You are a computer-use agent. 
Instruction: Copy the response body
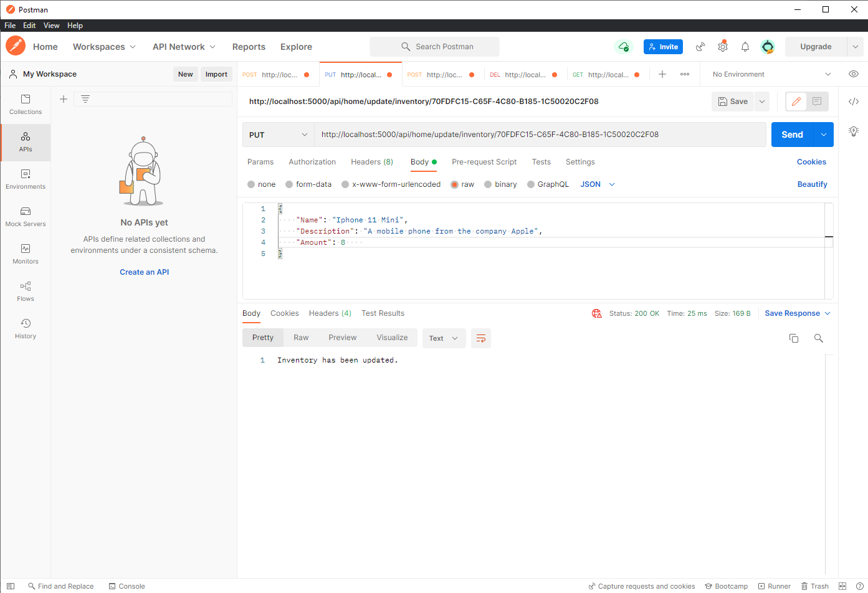click(794, 338)
